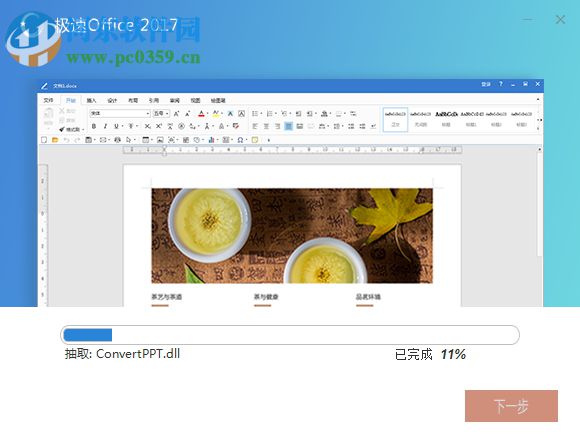
Task: Click the toolbar overflow arrow
Action: (269, 140)
